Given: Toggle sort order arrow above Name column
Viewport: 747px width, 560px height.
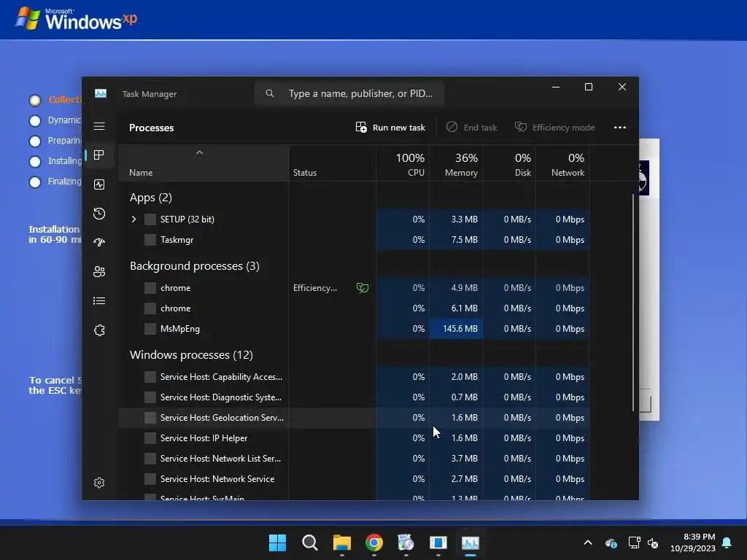Looking at the screenshot, I should pyautogui.click(x=200, y=152).
